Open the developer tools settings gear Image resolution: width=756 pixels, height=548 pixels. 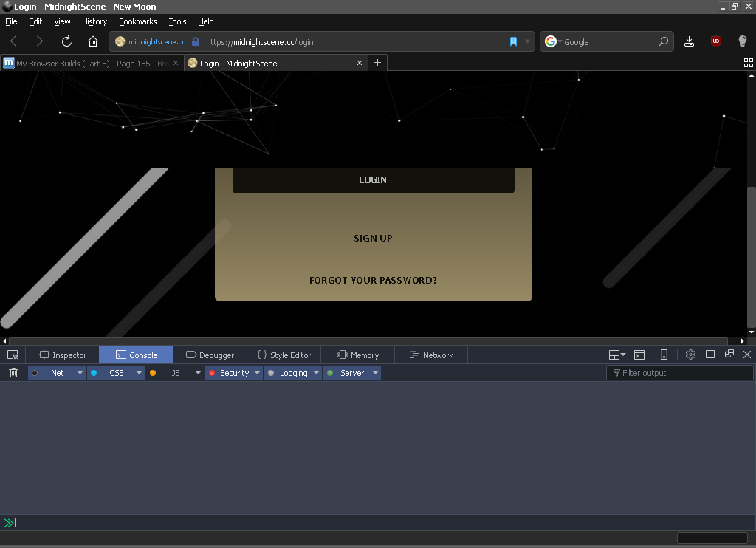(690, 355)
